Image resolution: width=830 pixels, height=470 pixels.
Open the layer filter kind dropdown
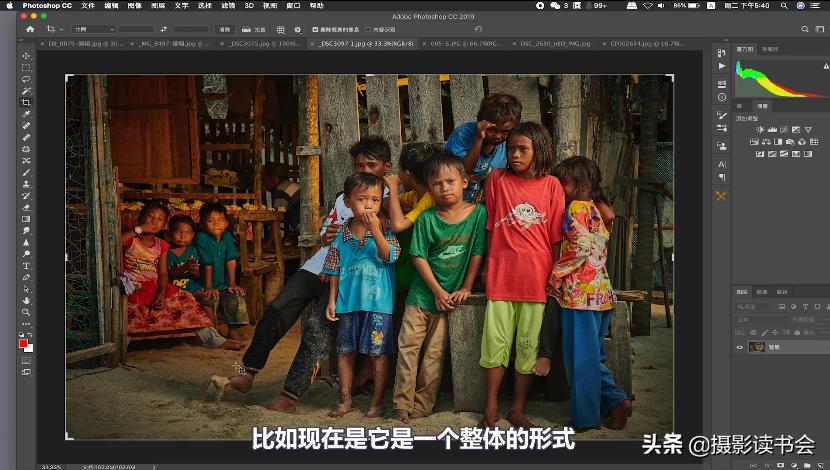(x=755, y=306)
